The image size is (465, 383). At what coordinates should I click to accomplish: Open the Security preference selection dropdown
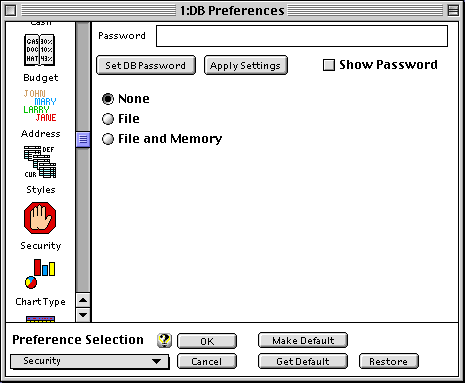90,361
